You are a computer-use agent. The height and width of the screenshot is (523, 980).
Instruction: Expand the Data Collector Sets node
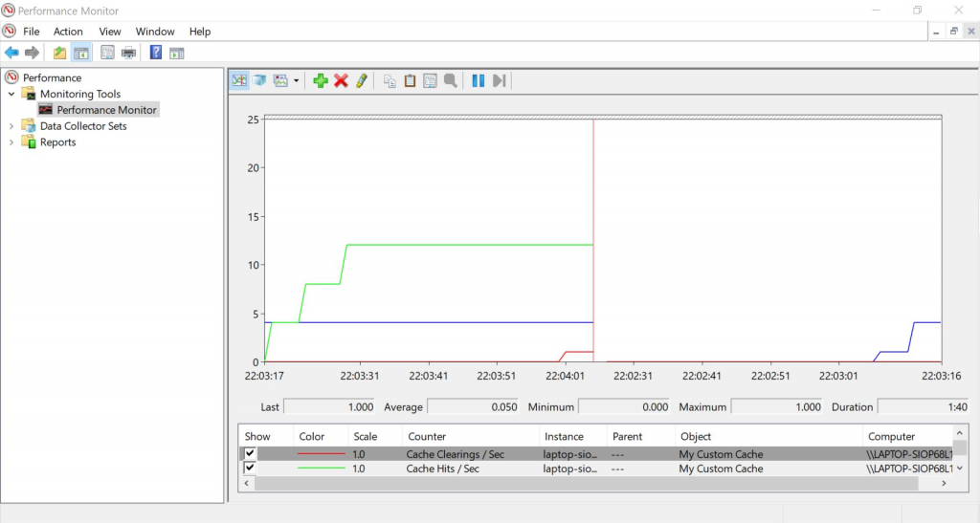coord(11,126)
